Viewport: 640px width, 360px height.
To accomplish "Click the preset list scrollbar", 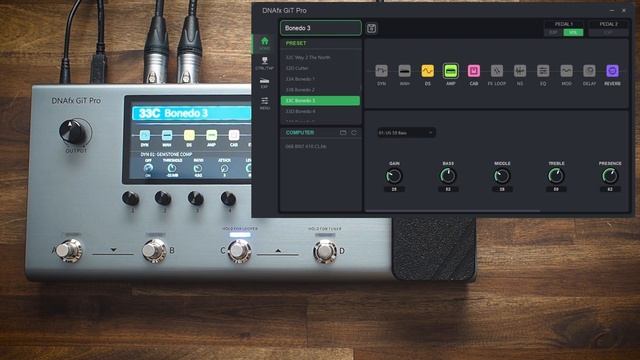I will coord(361,88).
